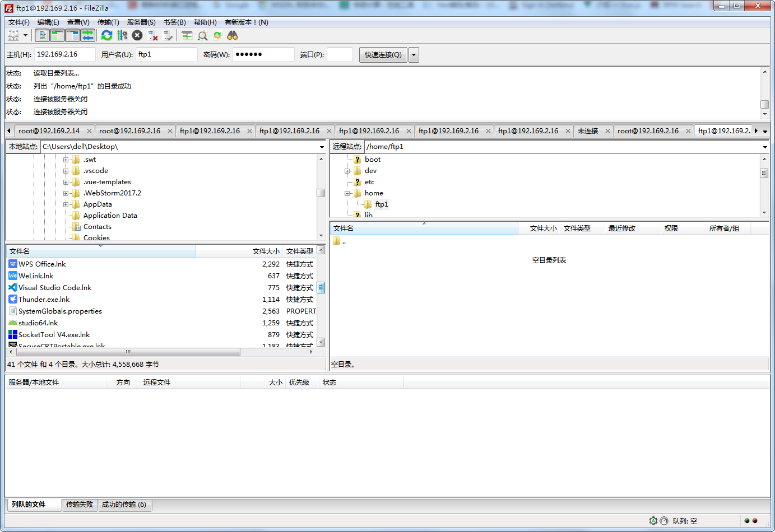
Task: Open the Site Manager icon
Action: (x=13, y=35)
